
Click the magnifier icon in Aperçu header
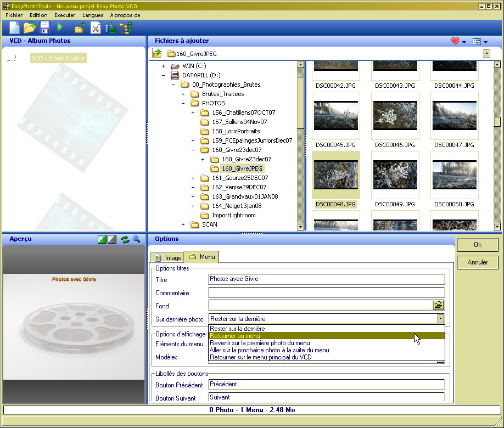click(136, 239)
